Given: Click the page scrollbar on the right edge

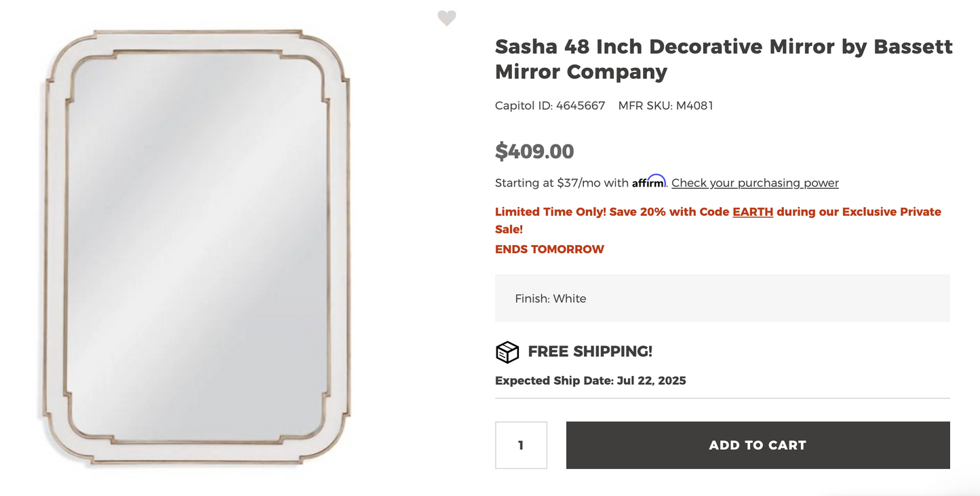Looking at the screenshot, I should point(977,248).
